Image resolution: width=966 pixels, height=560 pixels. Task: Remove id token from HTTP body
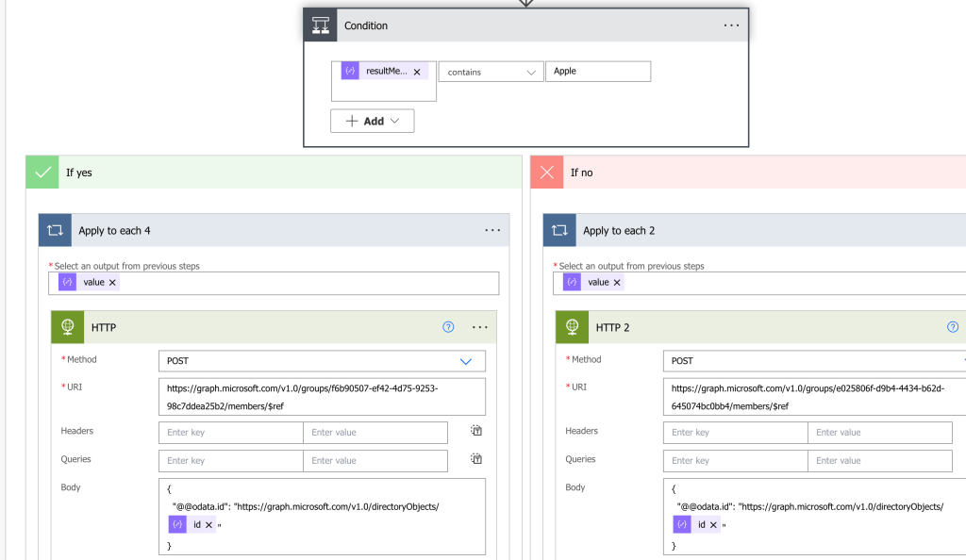click(x=208, y=525)
